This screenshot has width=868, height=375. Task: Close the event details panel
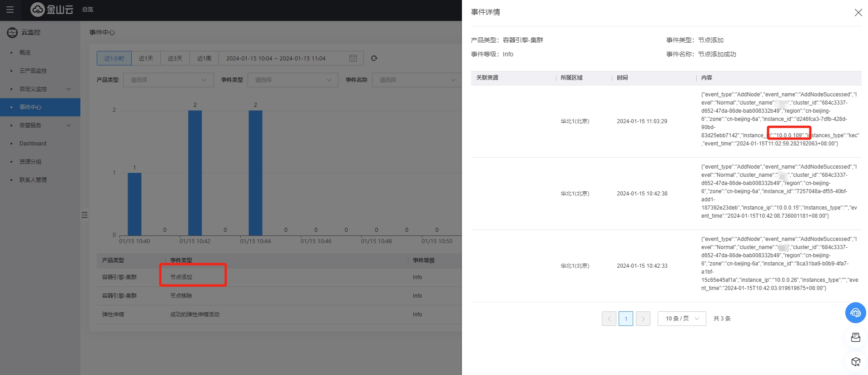[858, 13]
